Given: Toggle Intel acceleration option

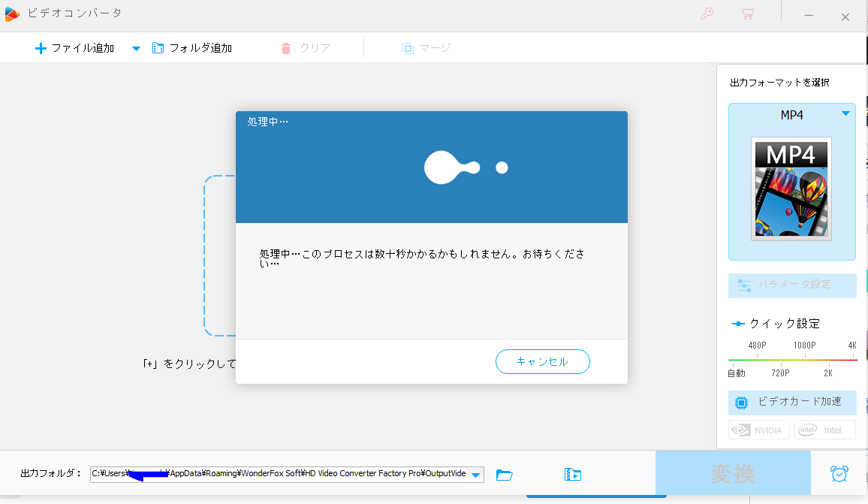Looking at the screenshot, I should 824,430.
